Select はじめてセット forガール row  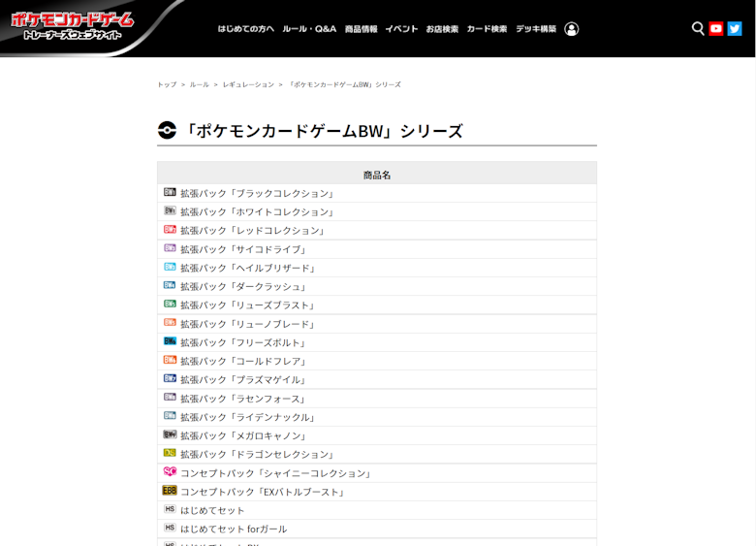tap(234, 529)
